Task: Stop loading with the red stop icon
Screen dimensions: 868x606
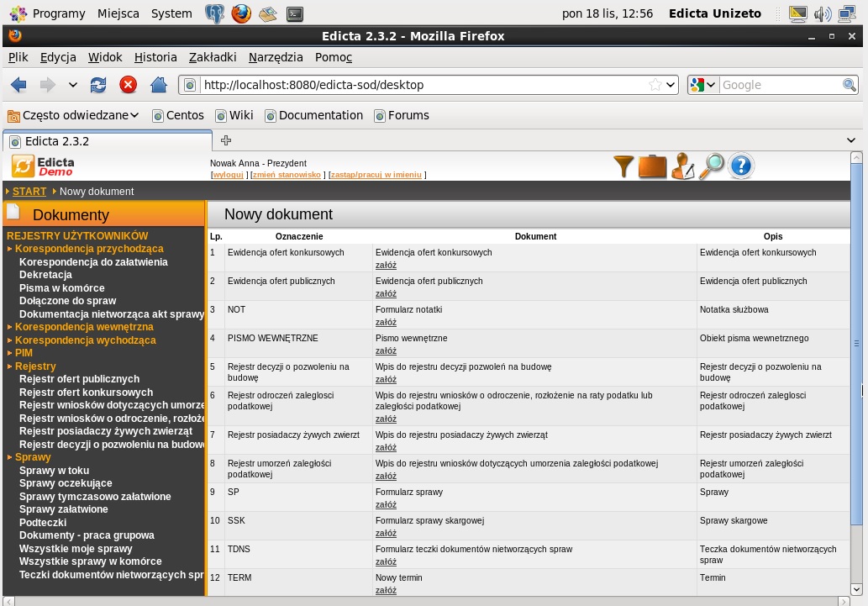Action: click(128, 85)
